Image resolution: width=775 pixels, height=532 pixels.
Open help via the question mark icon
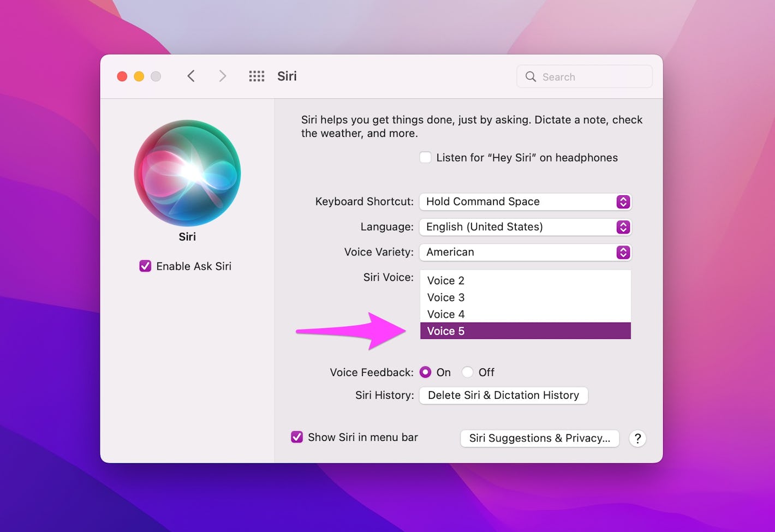pos(637,438)
